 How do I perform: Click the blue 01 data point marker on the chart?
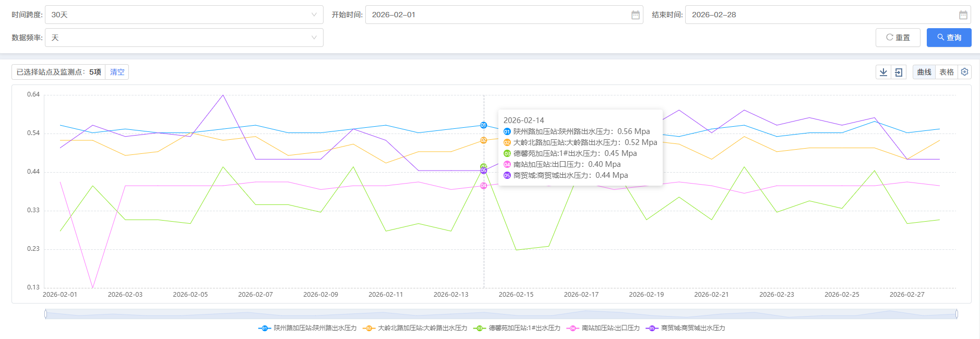pyautogui.click(x=483, y=125)
